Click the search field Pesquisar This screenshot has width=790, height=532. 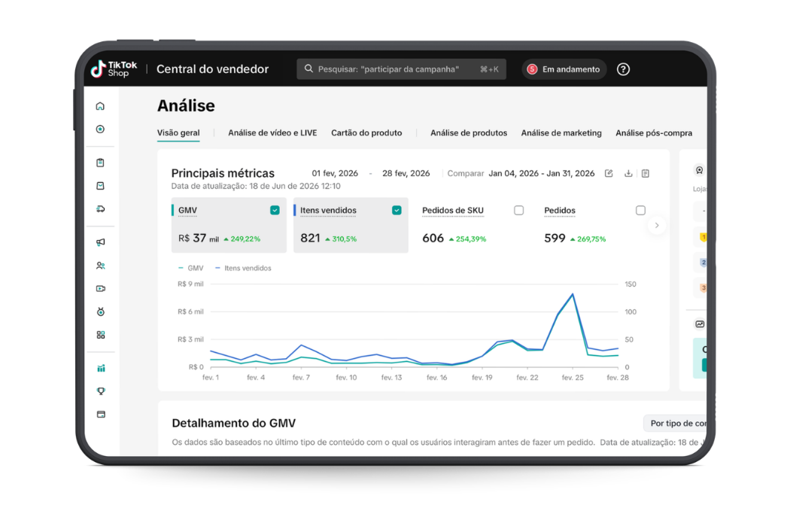point(401,69)
